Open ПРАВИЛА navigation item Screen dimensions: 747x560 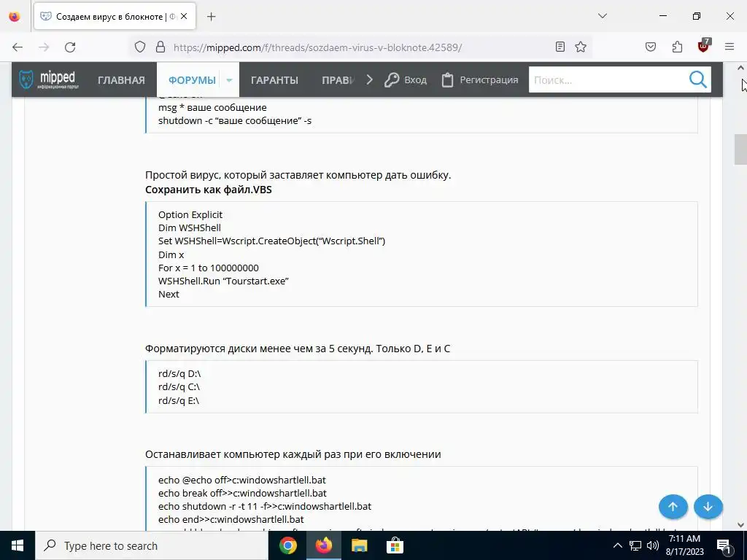point(338,80)
